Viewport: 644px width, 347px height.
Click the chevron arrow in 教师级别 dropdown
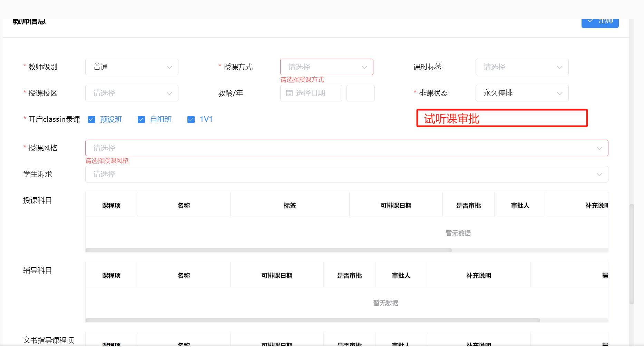point(169,67)
